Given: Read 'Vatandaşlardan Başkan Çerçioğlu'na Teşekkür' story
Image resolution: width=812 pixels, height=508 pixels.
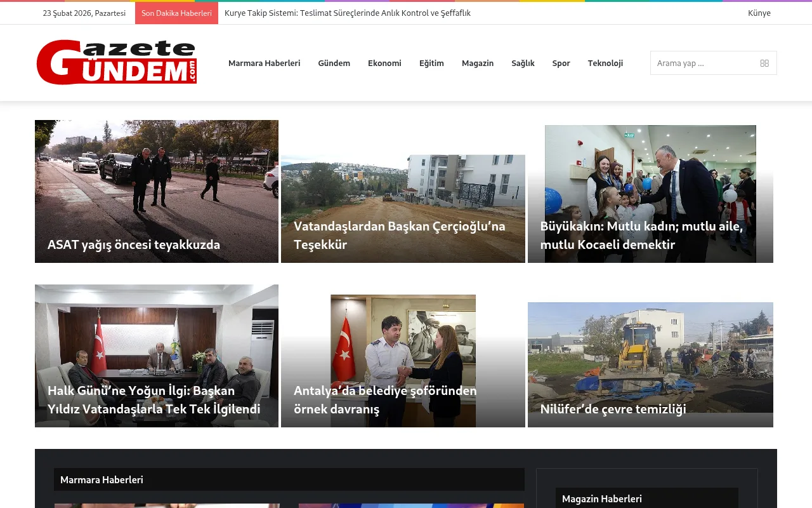Looking at the screenshot, I should 398,235.
